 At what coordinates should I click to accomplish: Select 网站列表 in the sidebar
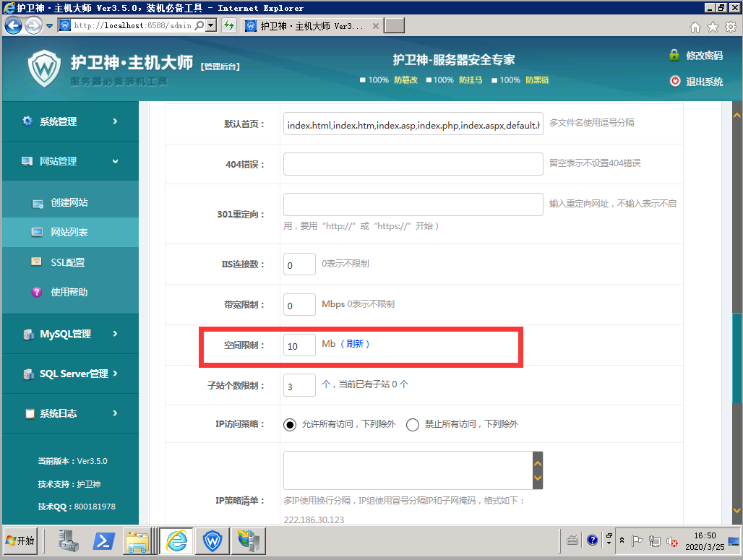point(69,233)
